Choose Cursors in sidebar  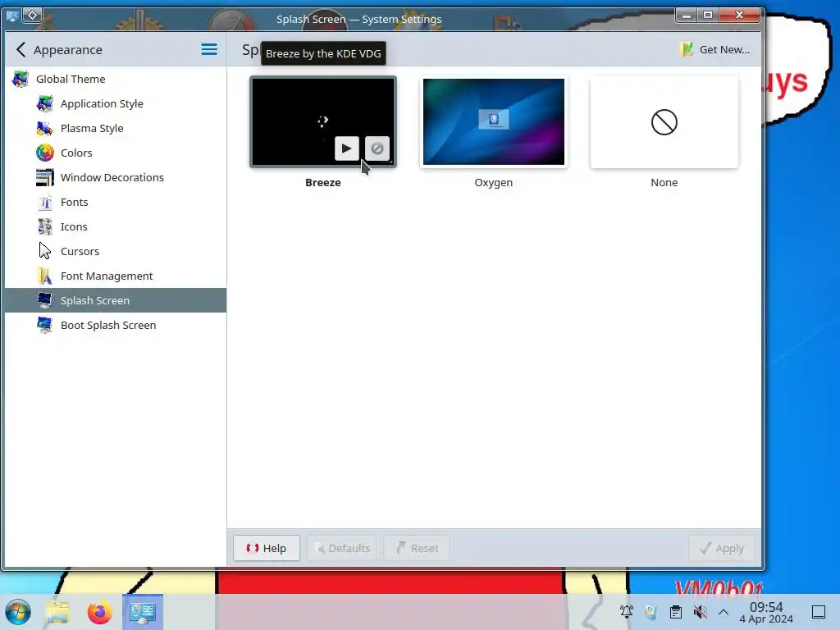116,252
